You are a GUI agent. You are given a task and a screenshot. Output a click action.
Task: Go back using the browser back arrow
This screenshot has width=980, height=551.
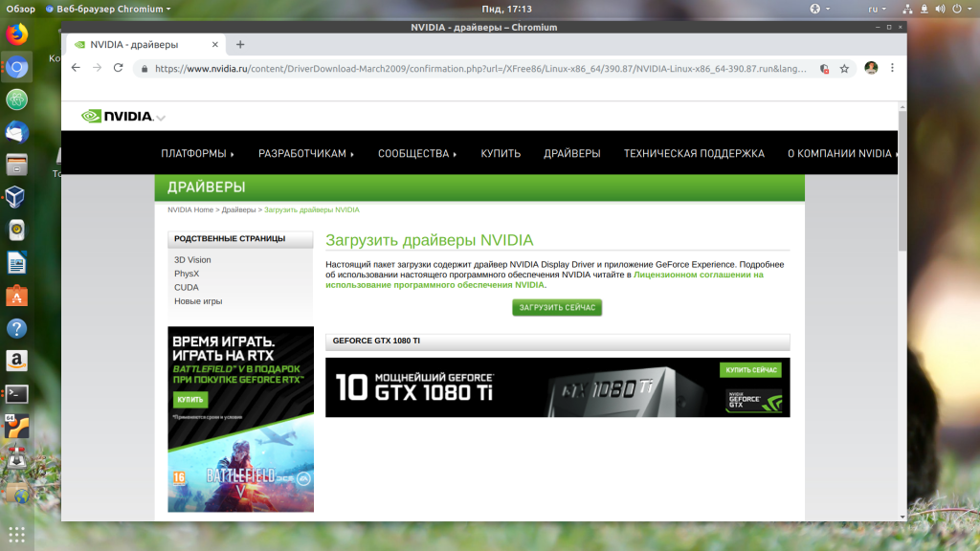pyautogui.click(x=76, y=68)
